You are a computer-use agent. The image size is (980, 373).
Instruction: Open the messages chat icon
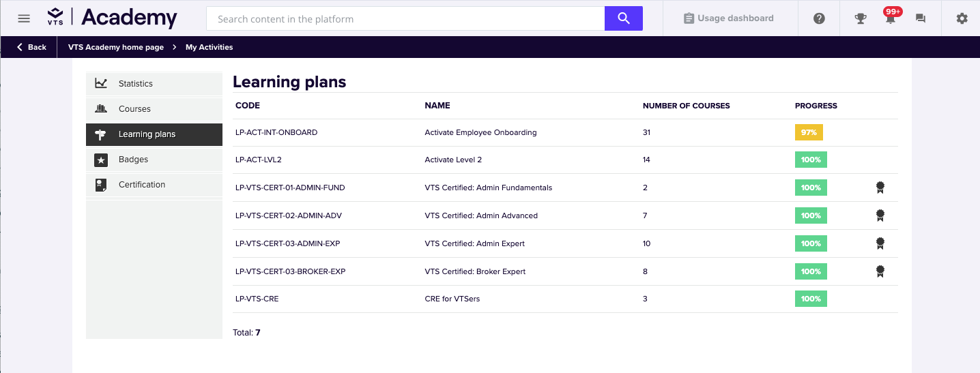pos(920,18)
